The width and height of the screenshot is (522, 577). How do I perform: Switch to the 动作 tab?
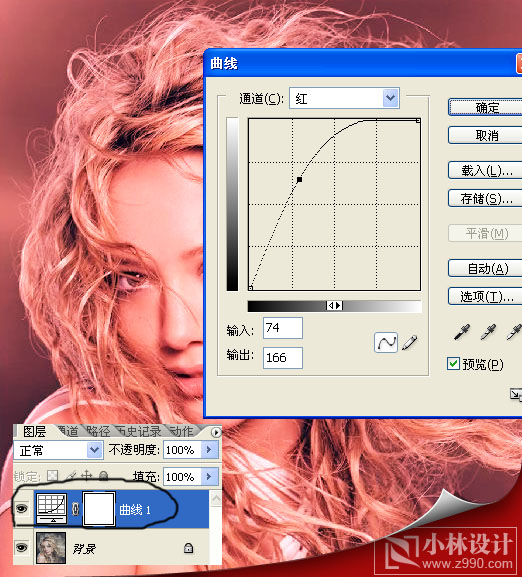click(181, 431)
